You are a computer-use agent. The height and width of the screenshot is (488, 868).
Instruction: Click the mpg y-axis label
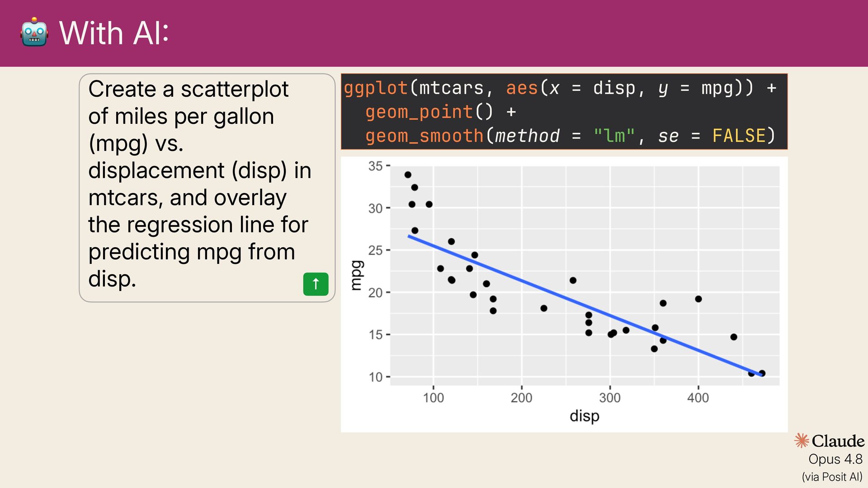[x=357, y=275]
